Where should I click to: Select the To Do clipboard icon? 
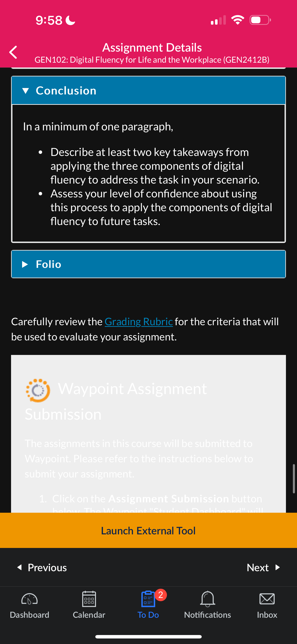148,599
